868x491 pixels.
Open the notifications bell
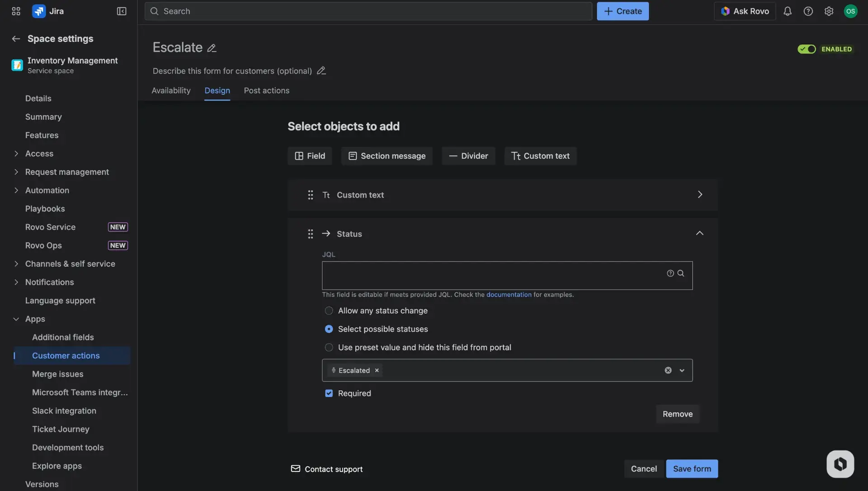tap(788, 11)
